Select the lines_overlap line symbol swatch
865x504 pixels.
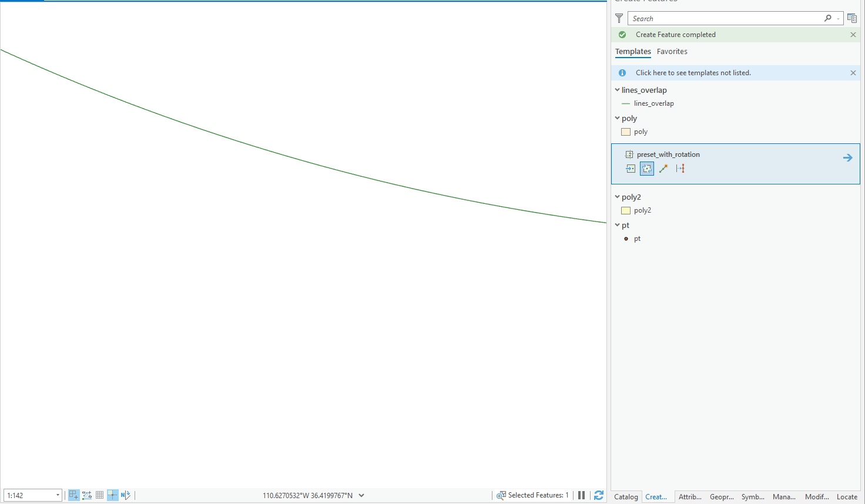point(625,103)
